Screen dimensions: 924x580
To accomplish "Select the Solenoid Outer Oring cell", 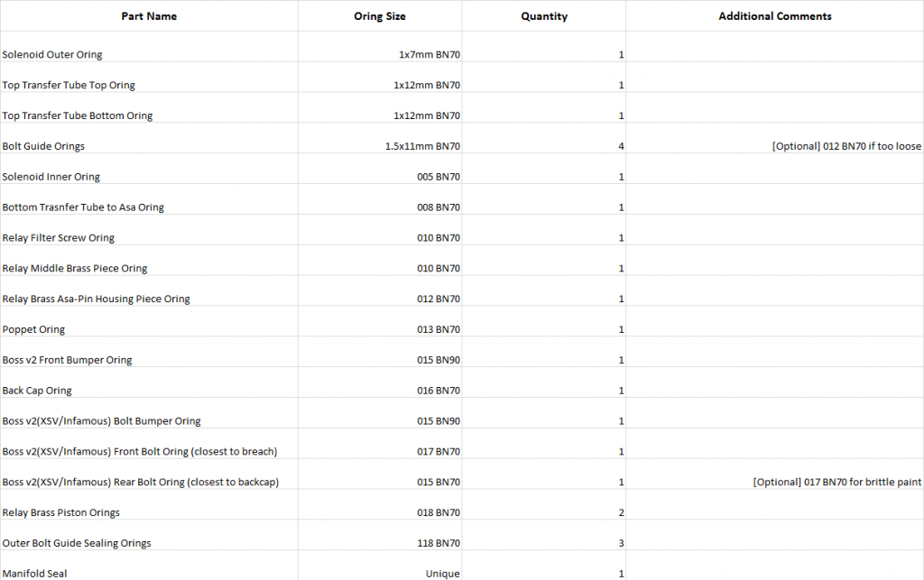I will [x=149, y=47].
